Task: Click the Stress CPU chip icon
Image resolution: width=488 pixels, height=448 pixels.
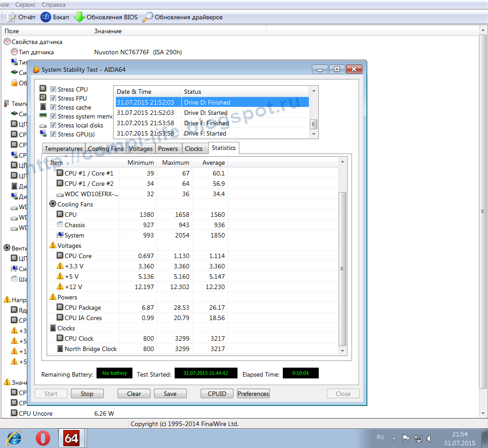Action: 43,89
